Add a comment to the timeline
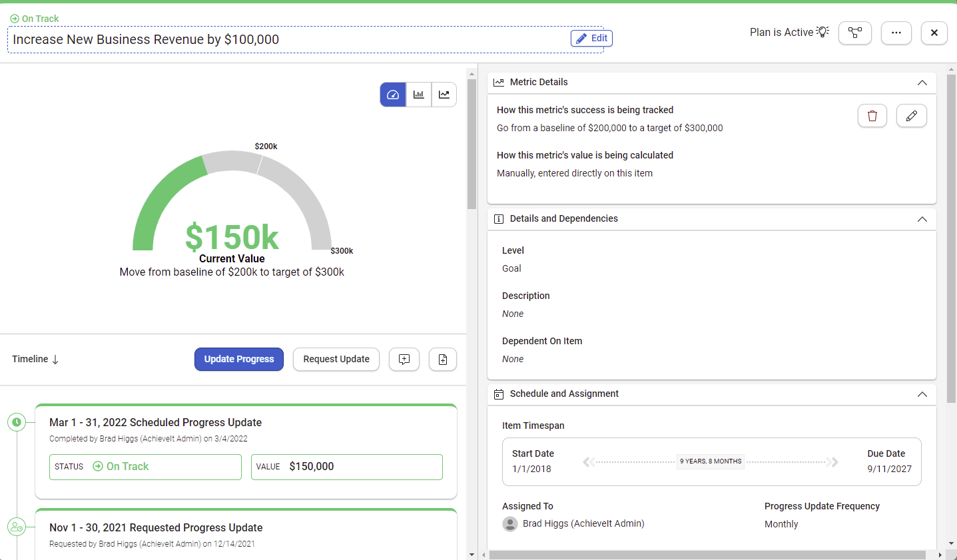957x560 pixels. (404, 360)
